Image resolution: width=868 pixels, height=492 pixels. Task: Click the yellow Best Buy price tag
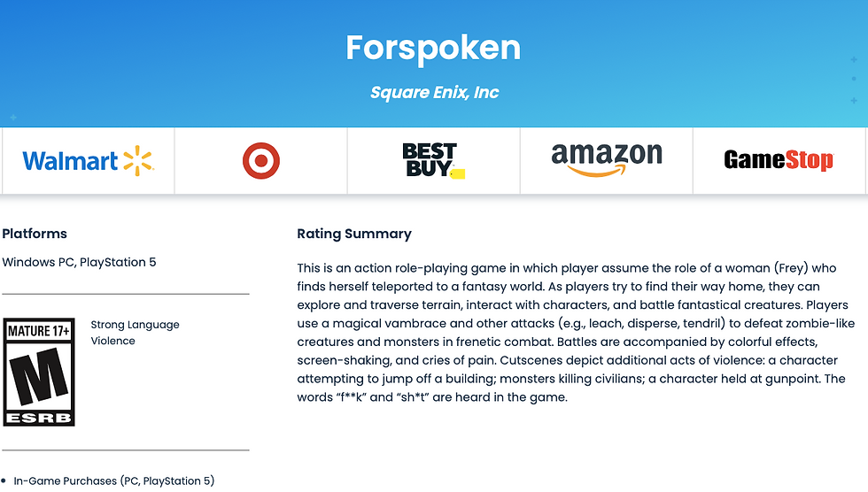tap(458, 173)
